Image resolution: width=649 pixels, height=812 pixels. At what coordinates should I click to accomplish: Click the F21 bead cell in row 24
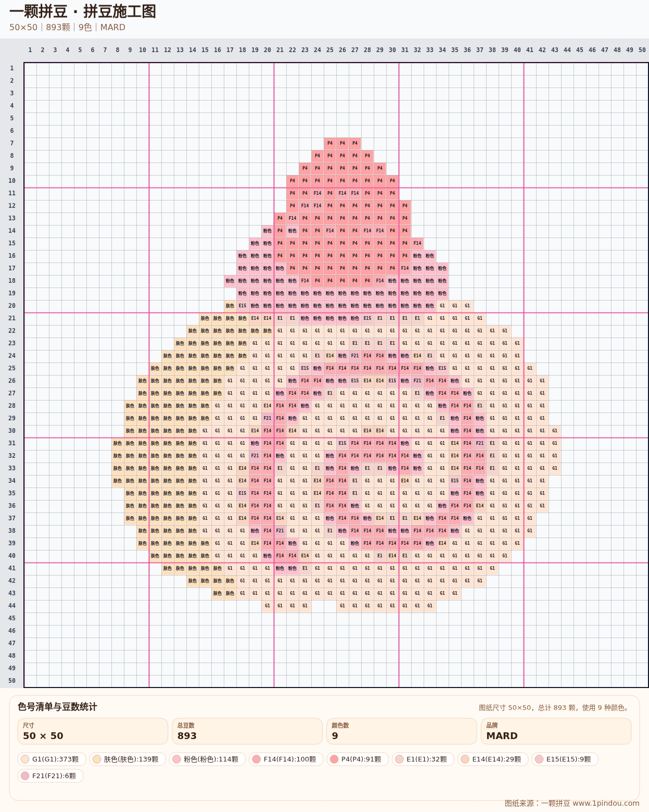(x=355, y=356)
